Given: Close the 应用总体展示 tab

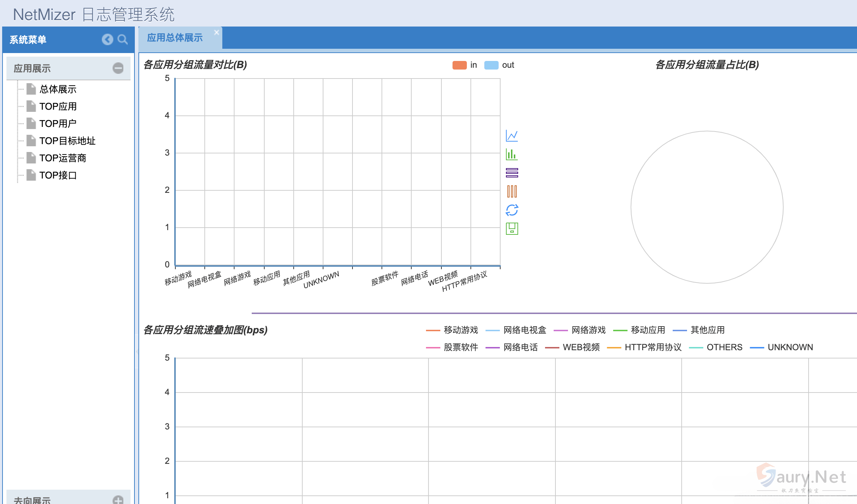Looking at the screenshot, I should [217, 32].
